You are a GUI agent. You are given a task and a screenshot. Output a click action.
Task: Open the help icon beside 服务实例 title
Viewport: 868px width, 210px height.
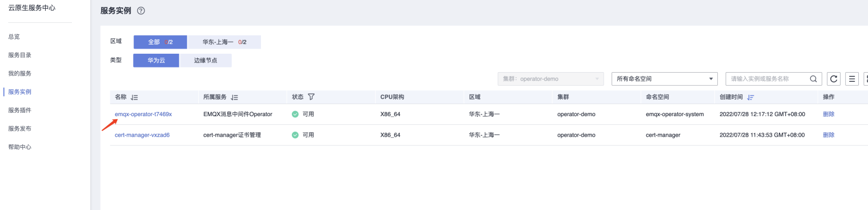[x=141, y=11]
